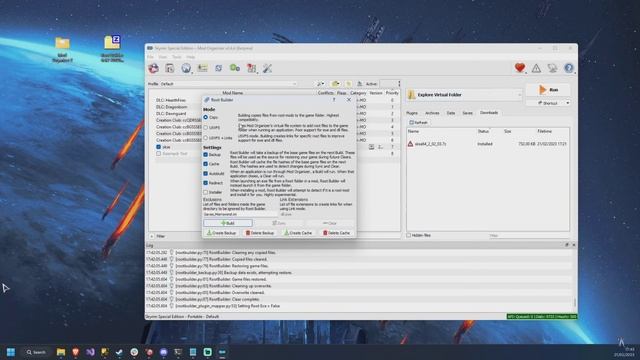Click the Update check icon beside warnings

tap(552, 68)
